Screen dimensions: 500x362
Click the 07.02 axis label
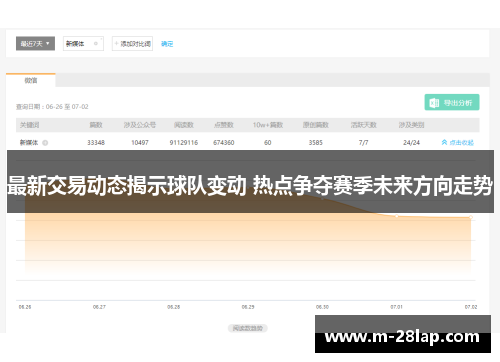(x=471, y=307)
